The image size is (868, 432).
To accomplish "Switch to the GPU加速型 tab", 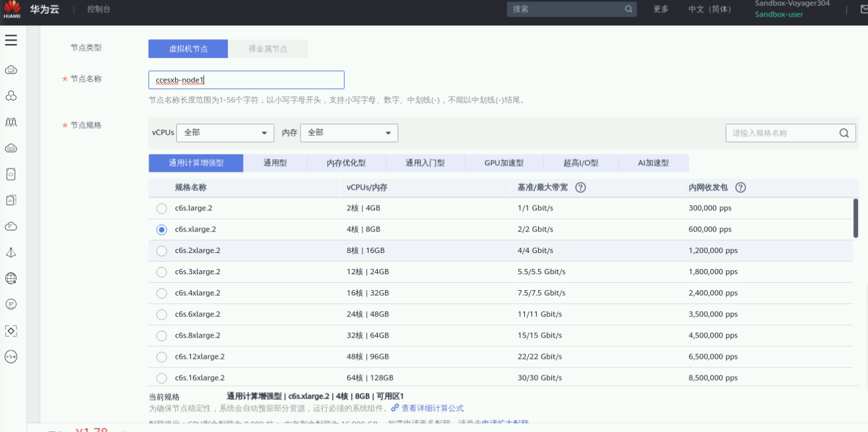I will (x=502, y=162).
